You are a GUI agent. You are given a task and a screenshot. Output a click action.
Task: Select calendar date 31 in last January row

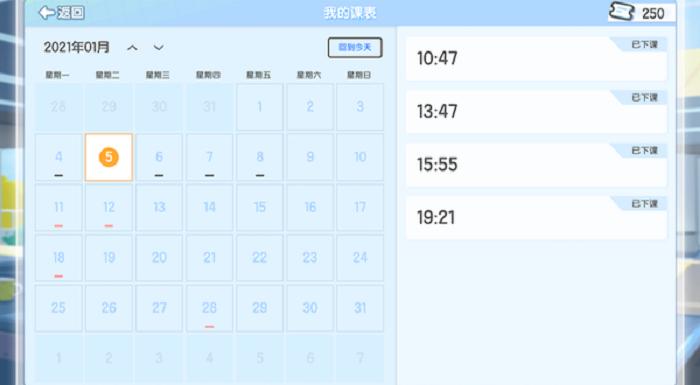[x=360, y=308]
